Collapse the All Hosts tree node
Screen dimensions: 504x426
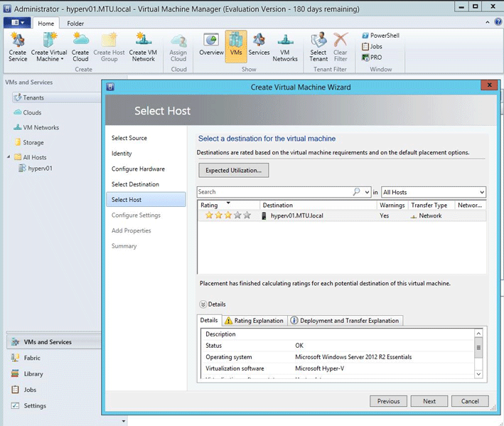pos(9,157)
